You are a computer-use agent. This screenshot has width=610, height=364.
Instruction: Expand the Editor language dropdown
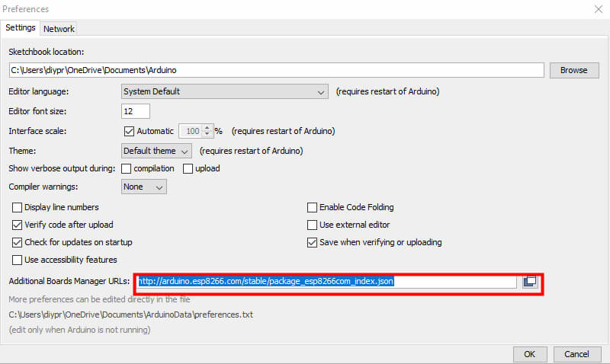pos(224,91)
